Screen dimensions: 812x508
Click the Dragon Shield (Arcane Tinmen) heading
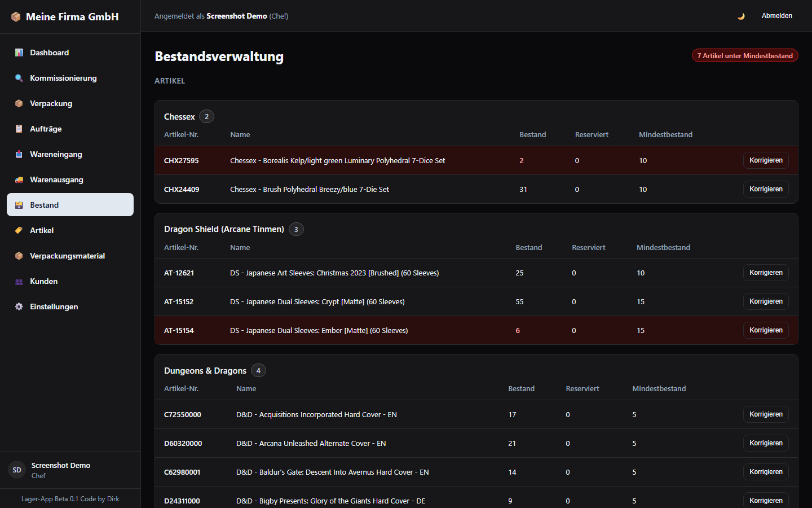224,229
